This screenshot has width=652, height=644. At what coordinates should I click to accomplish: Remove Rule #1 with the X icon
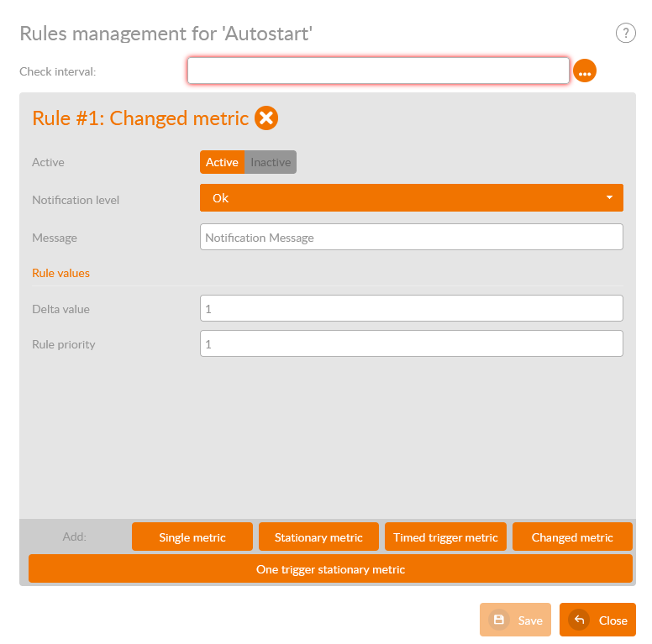pos(266,118)
